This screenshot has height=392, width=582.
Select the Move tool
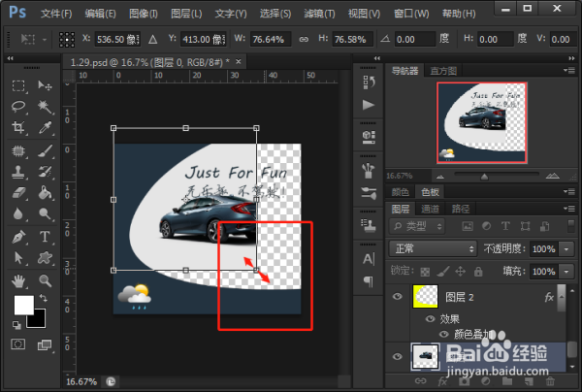[x=45, y=86]
